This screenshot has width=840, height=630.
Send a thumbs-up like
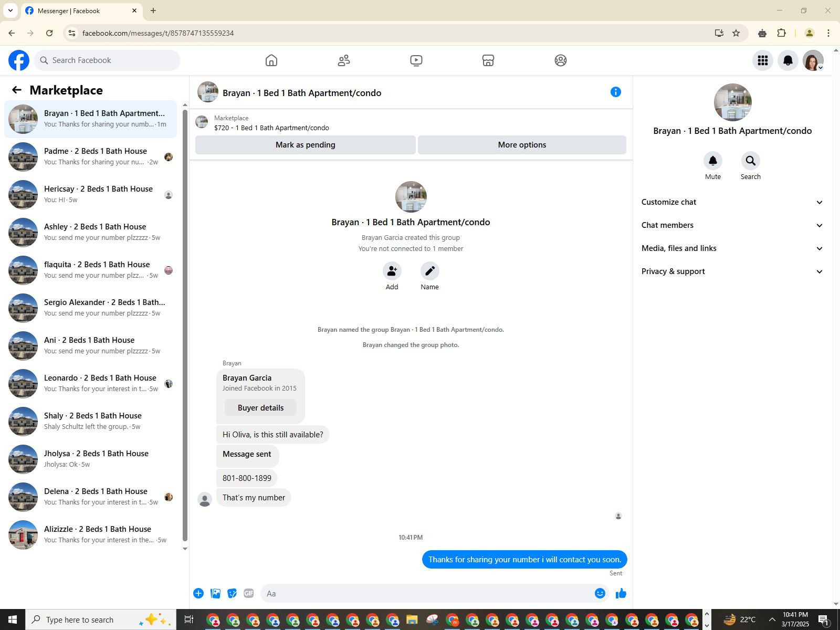[x=621, y=593]
